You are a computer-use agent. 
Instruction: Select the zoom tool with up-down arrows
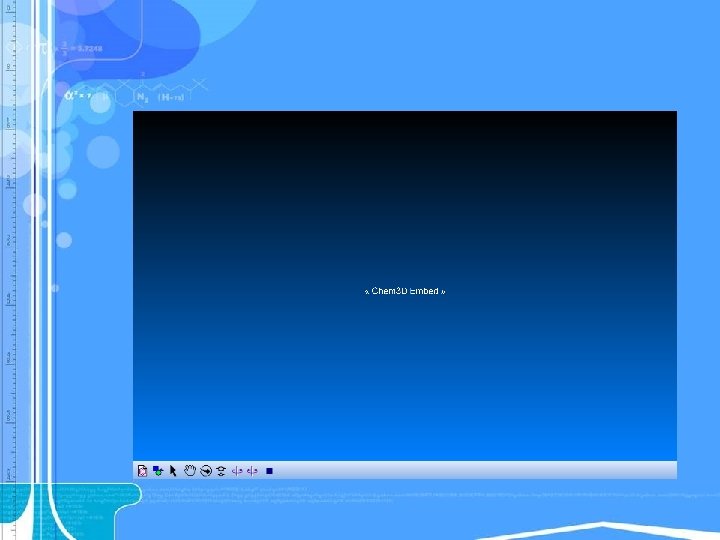pos(221,471)
